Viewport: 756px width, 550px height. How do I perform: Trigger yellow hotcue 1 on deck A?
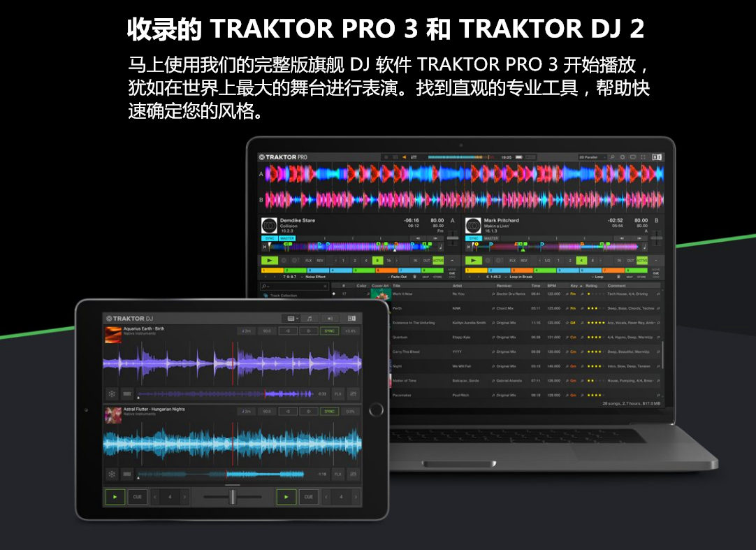pyautogui.click(x=272, y=270)
